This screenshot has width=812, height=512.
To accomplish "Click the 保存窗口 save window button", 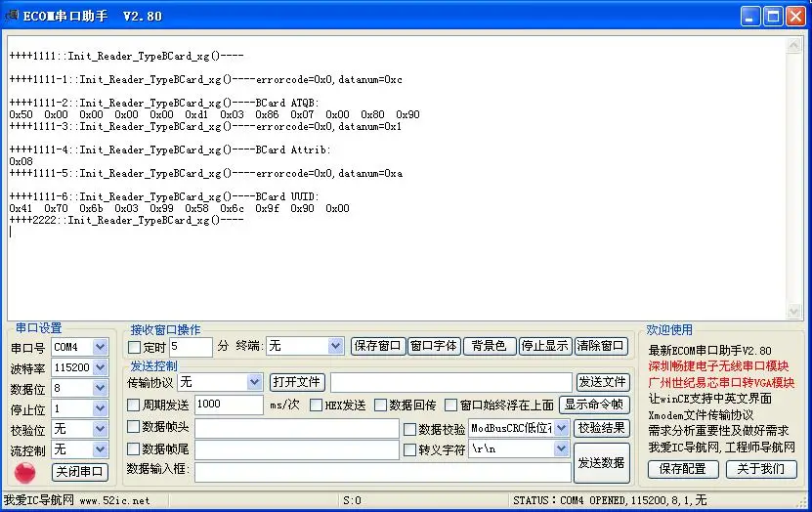I will click(x=378, y=346).
